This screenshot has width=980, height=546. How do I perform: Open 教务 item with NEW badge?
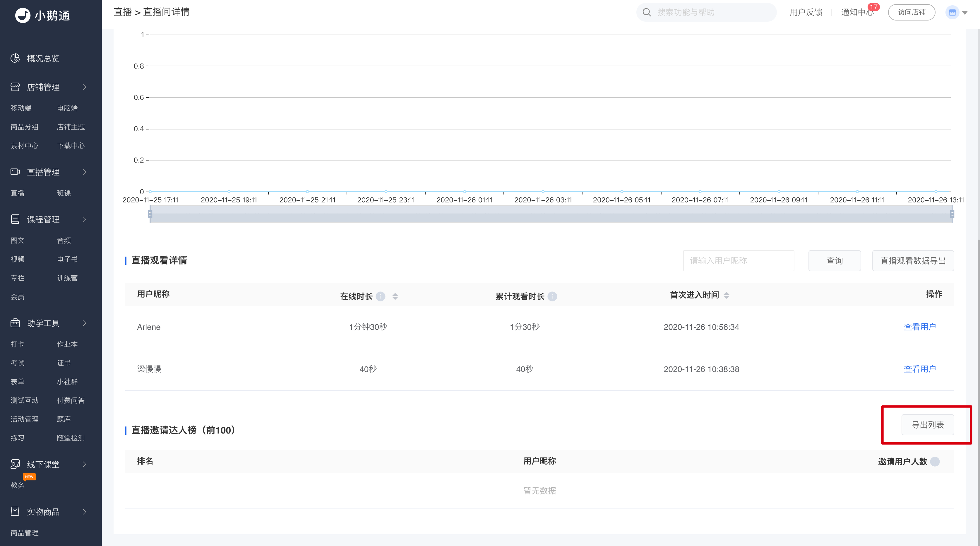tap(18, 485)
